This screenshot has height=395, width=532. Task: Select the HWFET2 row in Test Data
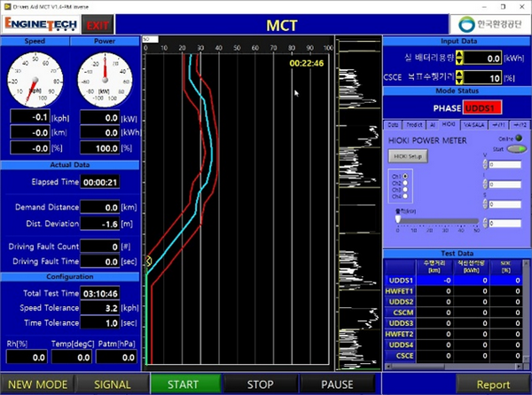coord(453,335)
